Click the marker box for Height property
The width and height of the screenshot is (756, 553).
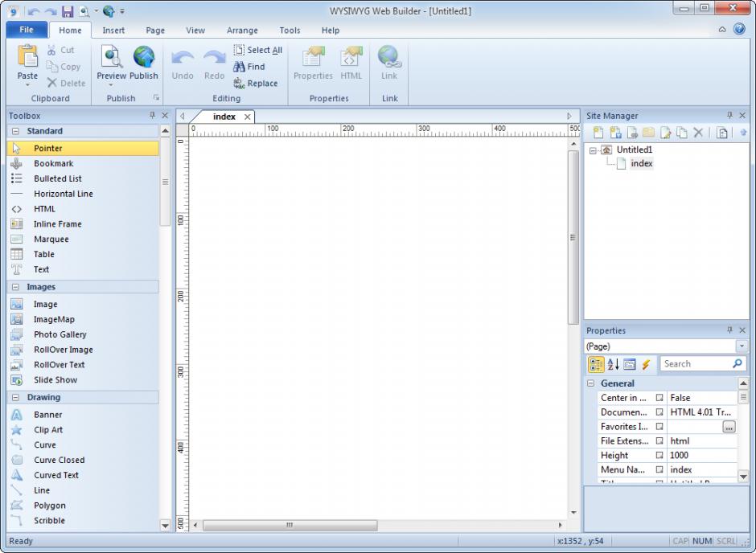click(x=659, y=455)
